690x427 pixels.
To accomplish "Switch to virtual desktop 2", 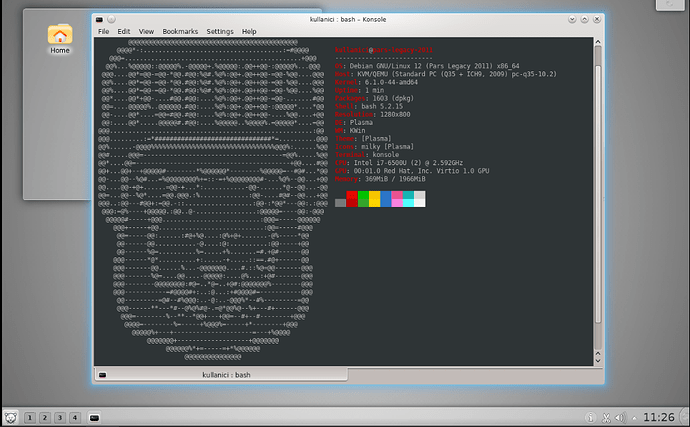I will click(45, 417).
